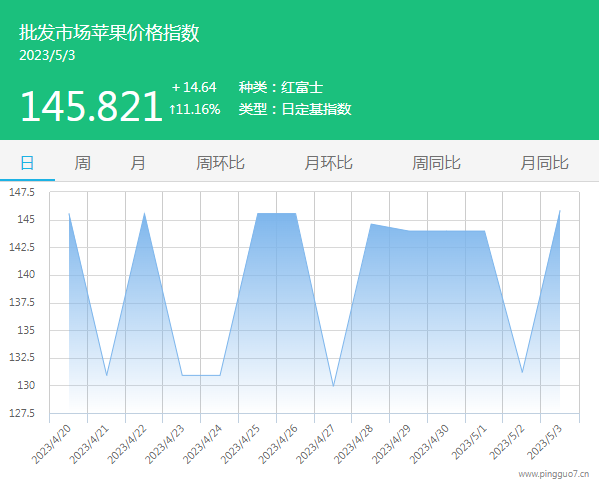This screenshot has height=483, width=599.
Task: Open the 周 weekly tab
Action: pos(83,163)
